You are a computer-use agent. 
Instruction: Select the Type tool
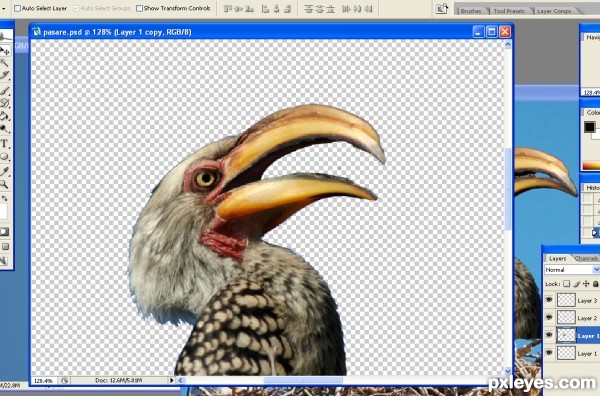(x=5, y=143)
